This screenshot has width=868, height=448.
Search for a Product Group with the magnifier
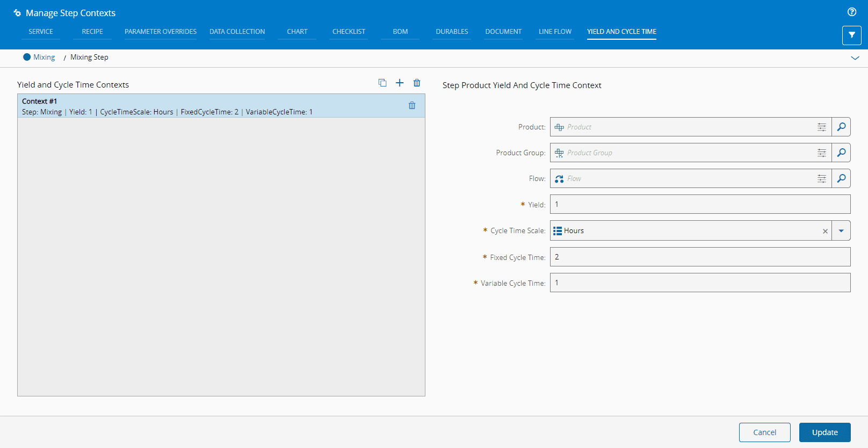point(841,153)
